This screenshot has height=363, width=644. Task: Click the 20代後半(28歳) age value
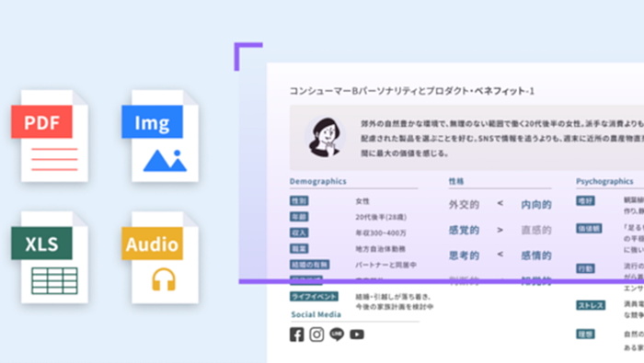tap(381, 217)
